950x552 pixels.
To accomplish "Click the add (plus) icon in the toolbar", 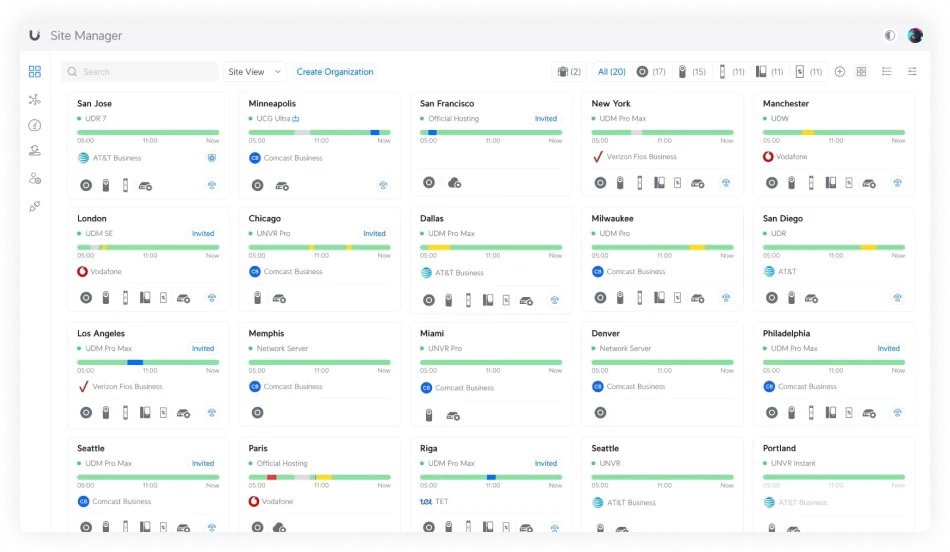I will pyautogui.click(x=840, y=71).
